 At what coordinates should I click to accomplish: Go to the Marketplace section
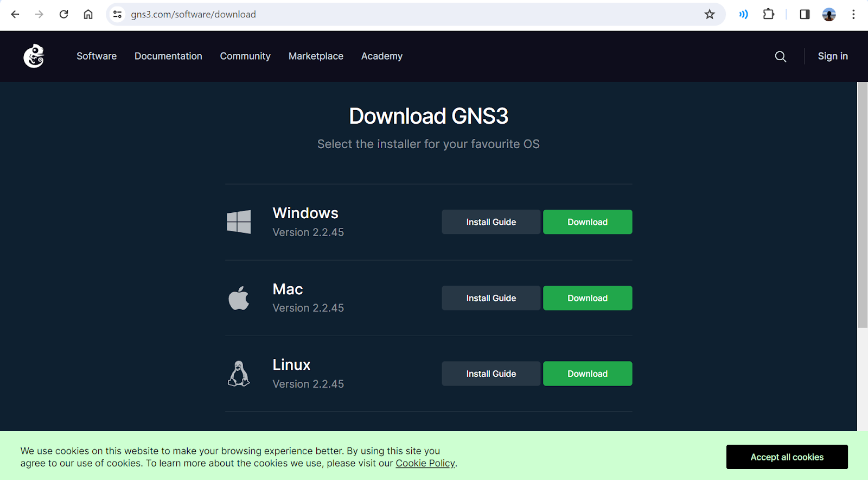(316, 56)
